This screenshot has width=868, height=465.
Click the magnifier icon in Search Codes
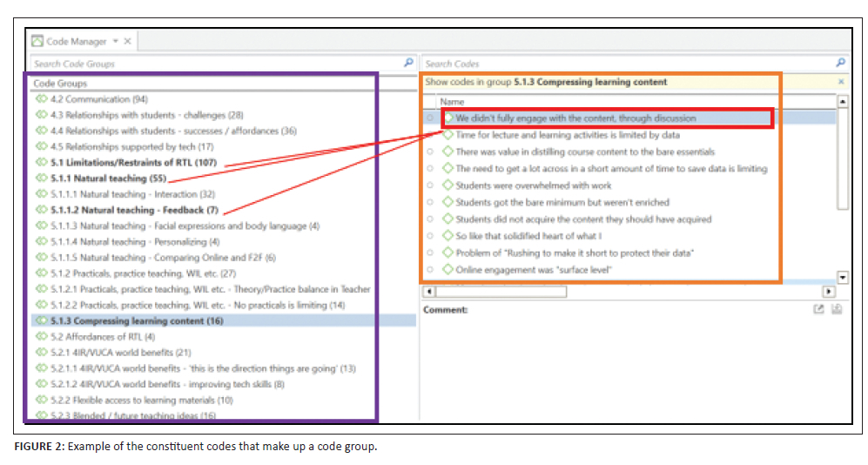[x=840, y=64]
